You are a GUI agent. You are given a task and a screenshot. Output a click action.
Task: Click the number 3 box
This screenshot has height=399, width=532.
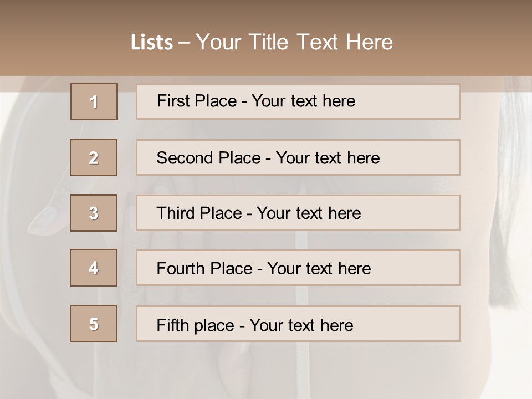pos(94,213)
